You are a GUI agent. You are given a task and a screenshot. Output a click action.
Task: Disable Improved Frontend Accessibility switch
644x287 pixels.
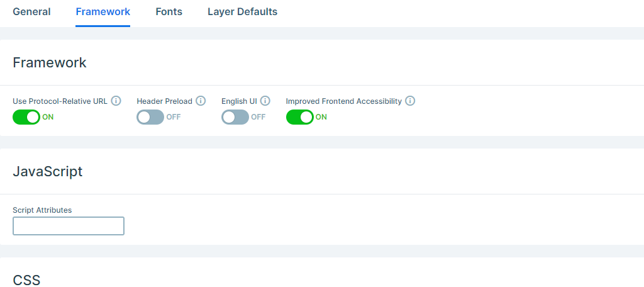click(x=300, y=117)
